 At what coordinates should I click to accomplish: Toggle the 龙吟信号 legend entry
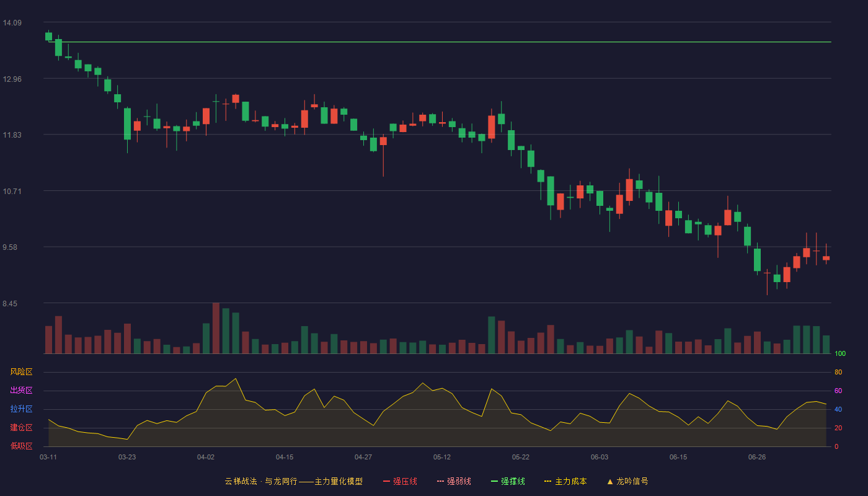pos(627,481)
